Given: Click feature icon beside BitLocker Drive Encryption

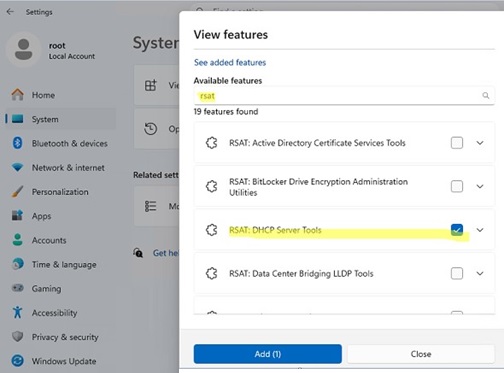Looking at the screenshot, I should (211, 186).
